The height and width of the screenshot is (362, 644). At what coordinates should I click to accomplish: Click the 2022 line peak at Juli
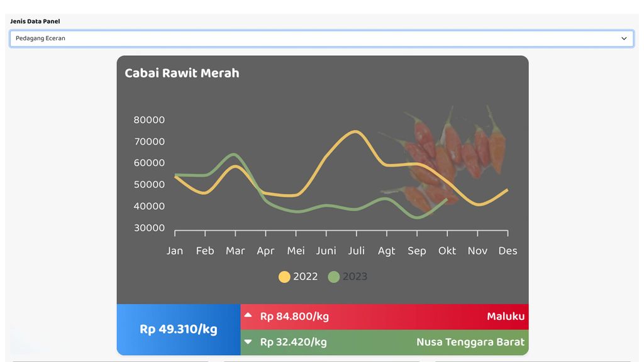(x=356, y=131)
